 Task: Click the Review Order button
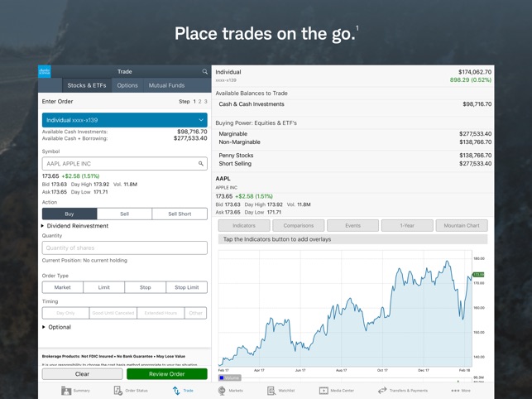point(167,374)
